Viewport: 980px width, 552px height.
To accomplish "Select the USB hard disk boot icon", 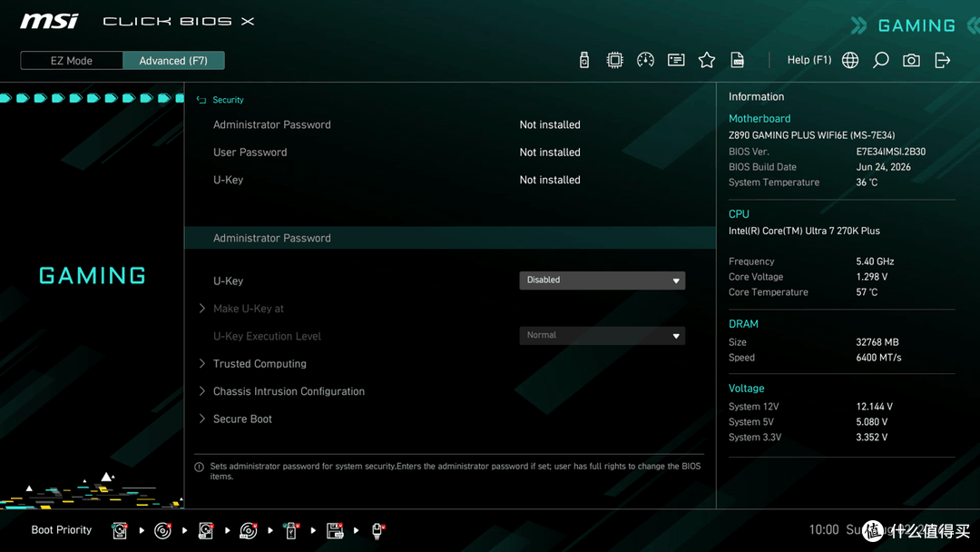I will [x=206, y=531].
